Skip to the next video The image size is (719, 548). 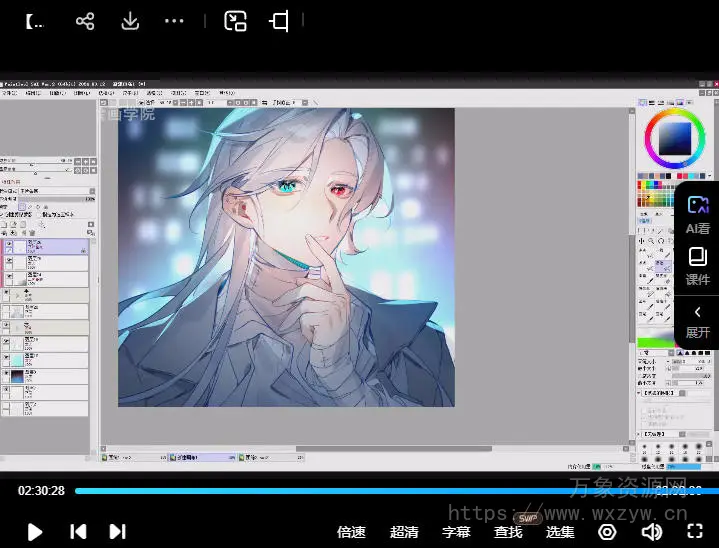pos(117,532)
